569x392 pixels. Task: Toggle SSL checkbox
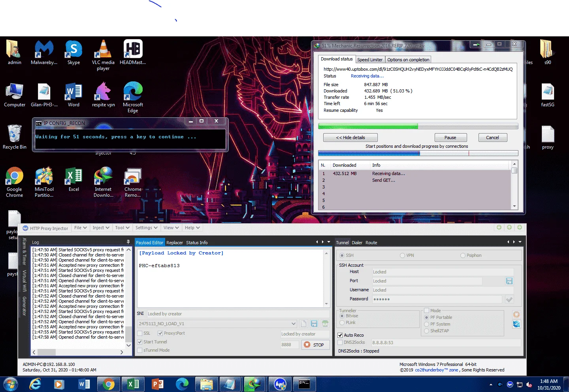coord(139,333)
